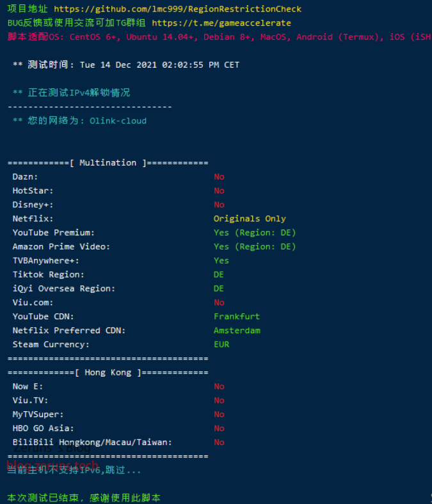Viewport: 432px width, 504px height.
Task: Click the GitHub RegionRestrictionCheck project URL
Action: 177,9
